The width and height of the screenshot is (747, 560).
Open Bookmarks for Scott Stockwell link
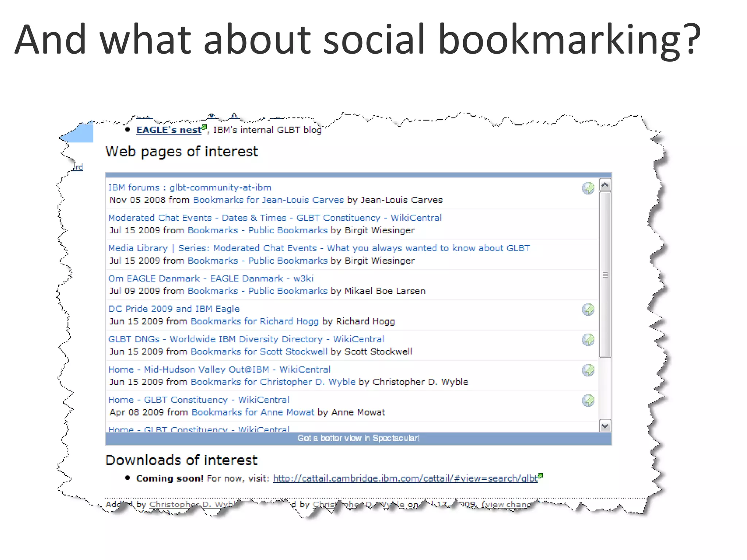(x=259, y=351)
